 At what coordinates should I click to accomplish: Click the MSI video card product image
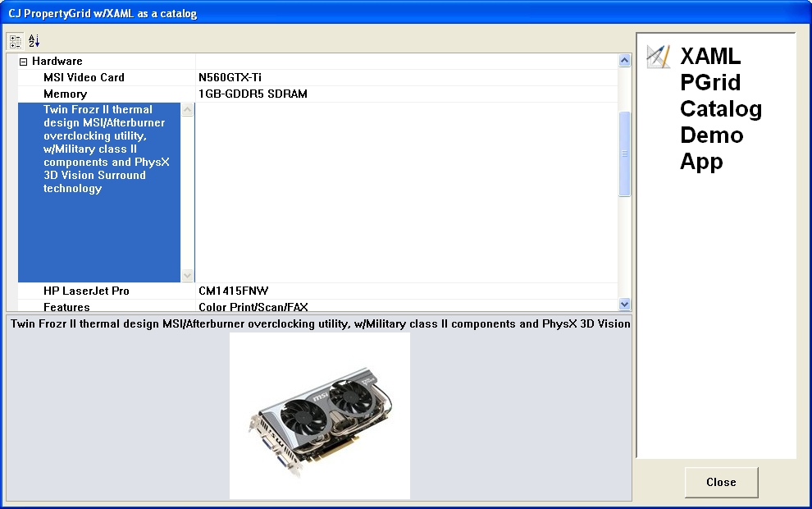[320, 415]
